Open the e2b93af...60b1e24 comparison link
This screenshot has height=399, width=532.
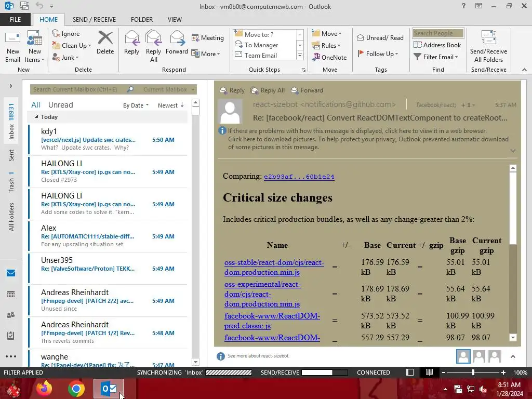(299, 177)
